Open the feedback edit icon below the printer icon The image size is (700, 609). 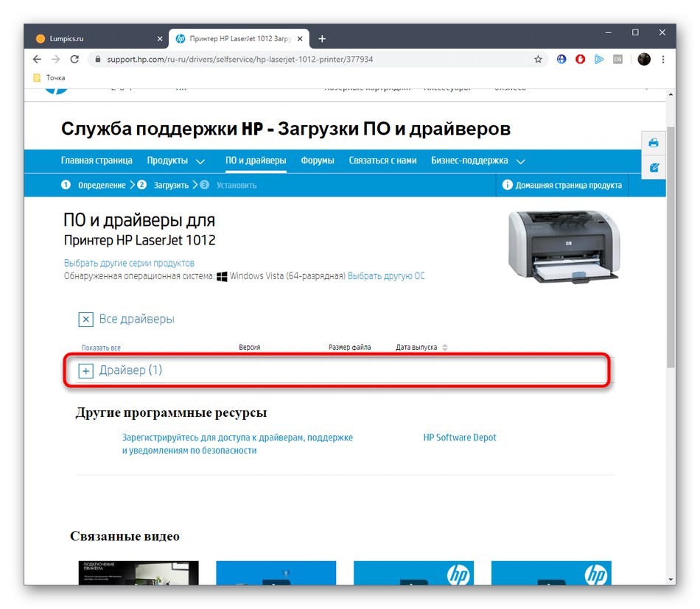click(x=653, y=167)
